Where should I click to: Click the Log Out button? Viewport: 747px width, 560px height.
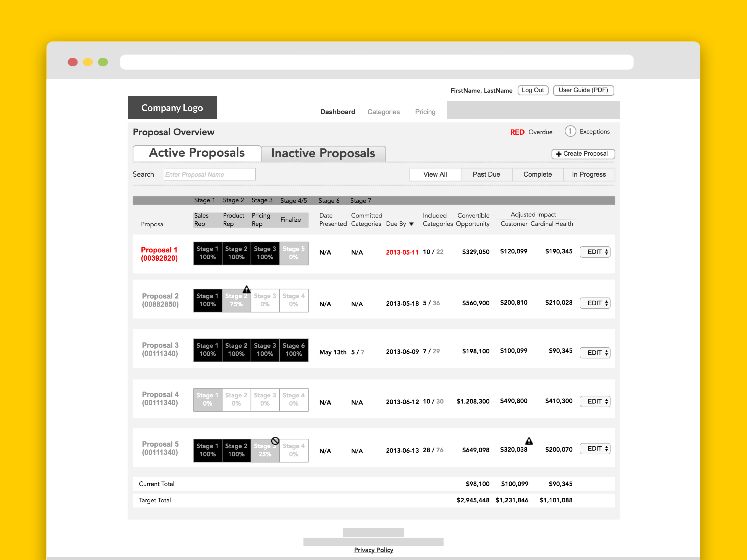pyautogui.click(x=532, y=90)
